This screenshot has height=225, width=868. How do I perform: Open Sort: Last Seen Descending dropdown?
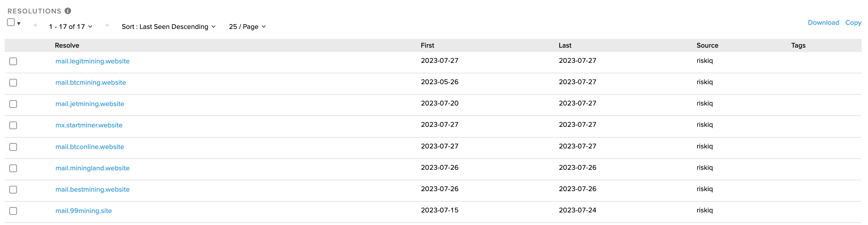[169, 27]
